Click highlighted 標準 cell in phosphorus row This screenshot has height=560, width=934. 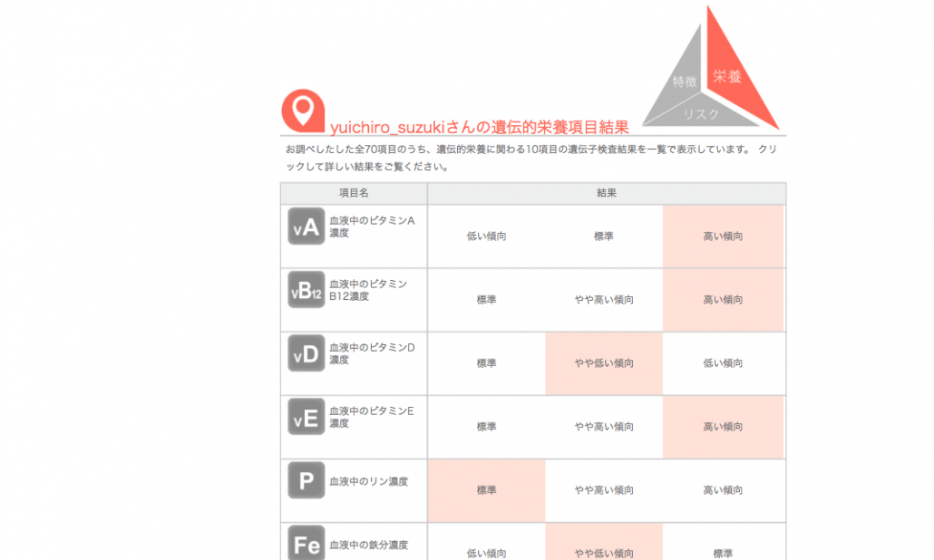(486, 490)
